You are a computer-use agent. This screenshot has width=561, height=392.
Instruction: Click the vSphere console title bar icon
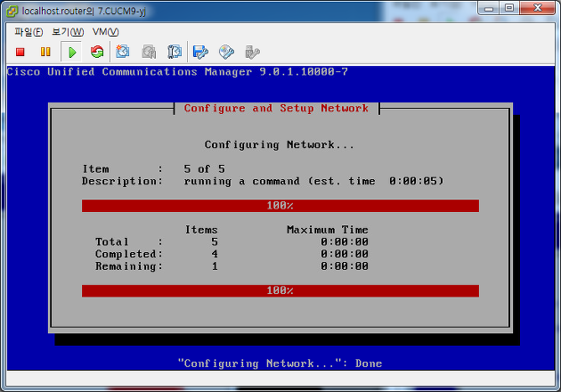[x=12, y=11]
